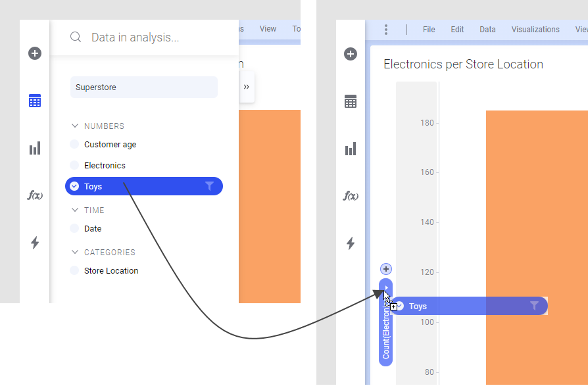Click the f(x) functions icon in left sidebar
The height and width of the screenshot is (392, 588).
click(x=35, y=195)
